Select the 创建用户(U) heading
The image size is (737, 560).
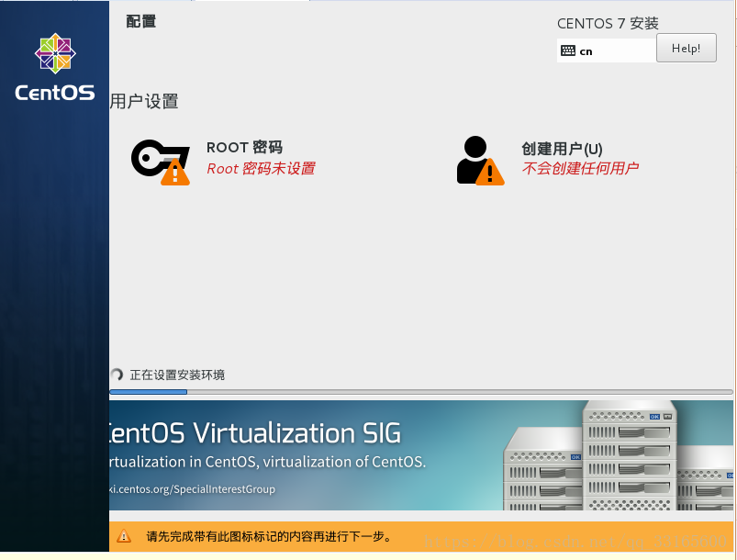click(562, 149)
